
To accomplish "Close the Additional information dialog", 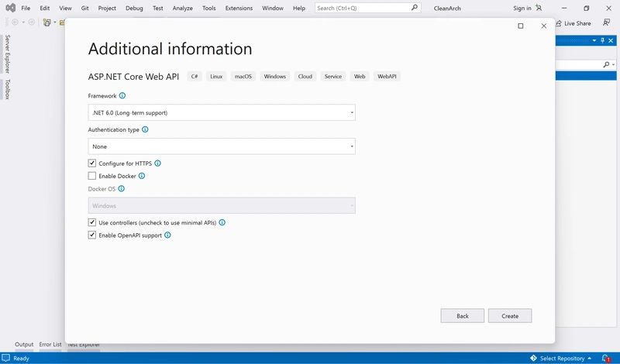I will click(x=544, y=26).
